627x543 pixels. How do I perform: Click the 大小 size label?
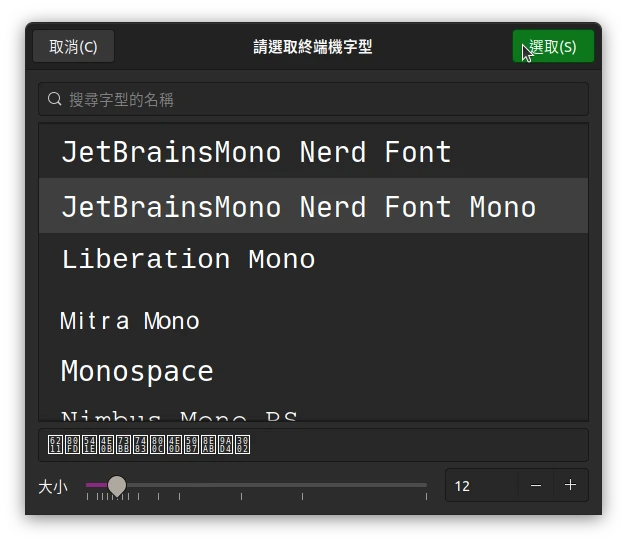pos(52,486)
